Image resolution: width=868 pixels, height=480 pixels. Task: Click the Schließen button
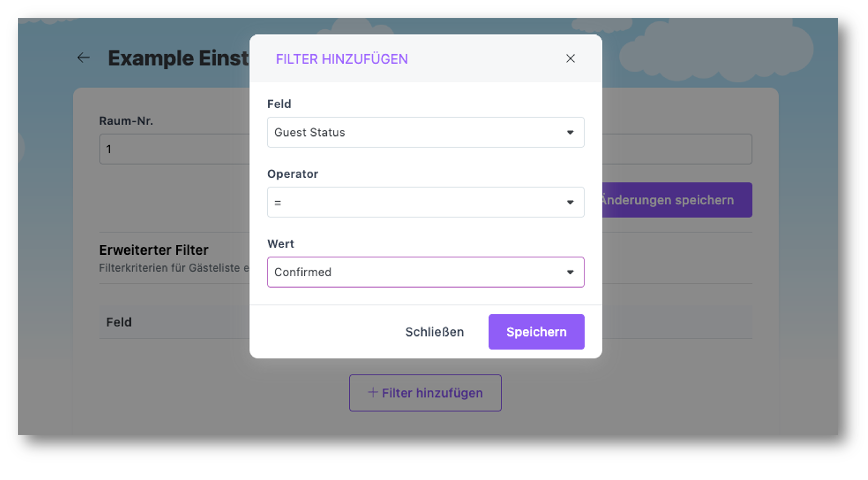coord(434,332)
